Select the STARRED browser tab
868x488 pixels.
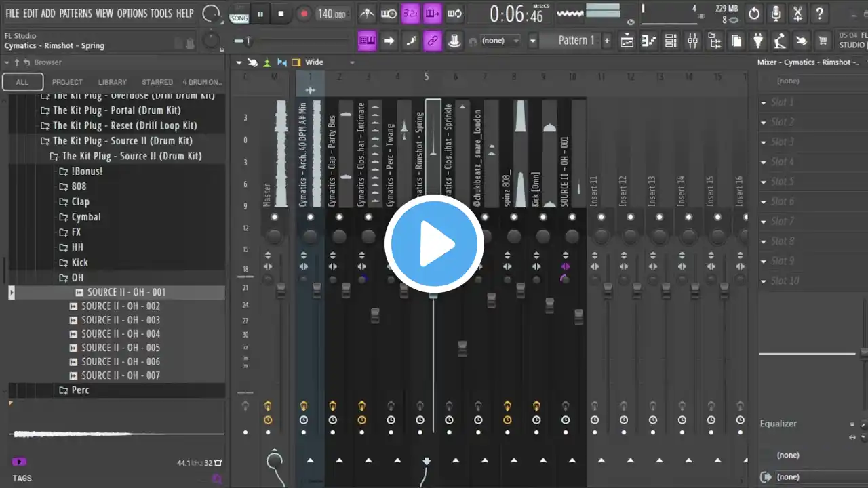(x=157, y=82)
